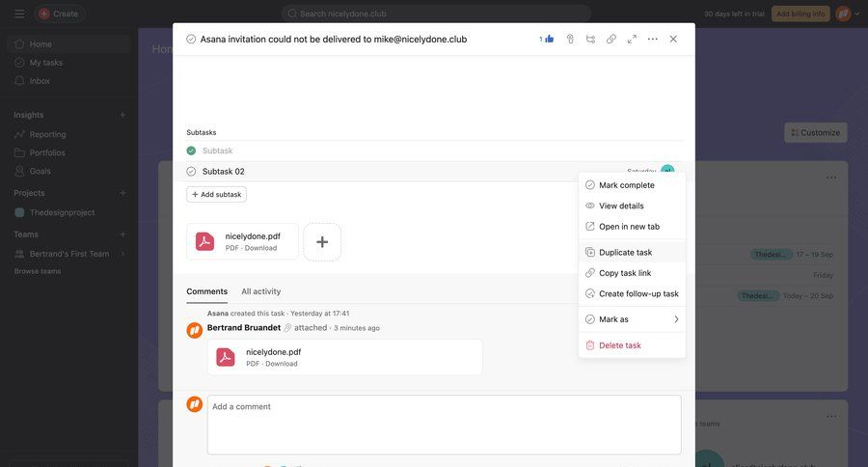Open the user profile avatar menu

844,14
